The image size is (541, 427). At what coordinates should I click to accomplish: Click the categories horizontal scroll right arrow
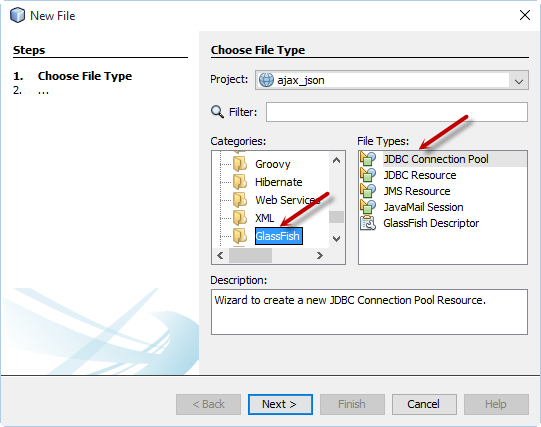320,256
